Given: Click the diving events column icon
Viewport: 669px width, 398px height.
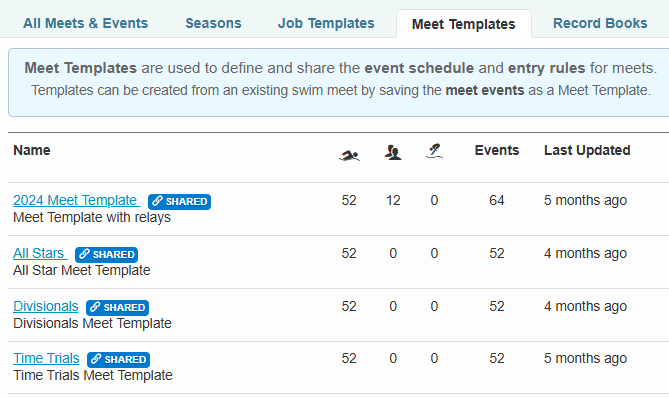Looking at the screenshot, I should [x=434, y=151].
